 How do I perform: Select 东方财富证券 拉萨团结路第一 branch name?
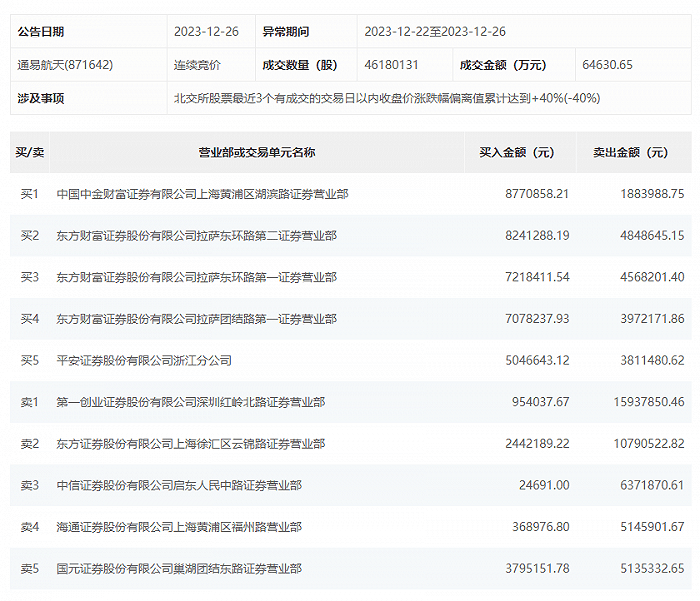tap(196, 319)
